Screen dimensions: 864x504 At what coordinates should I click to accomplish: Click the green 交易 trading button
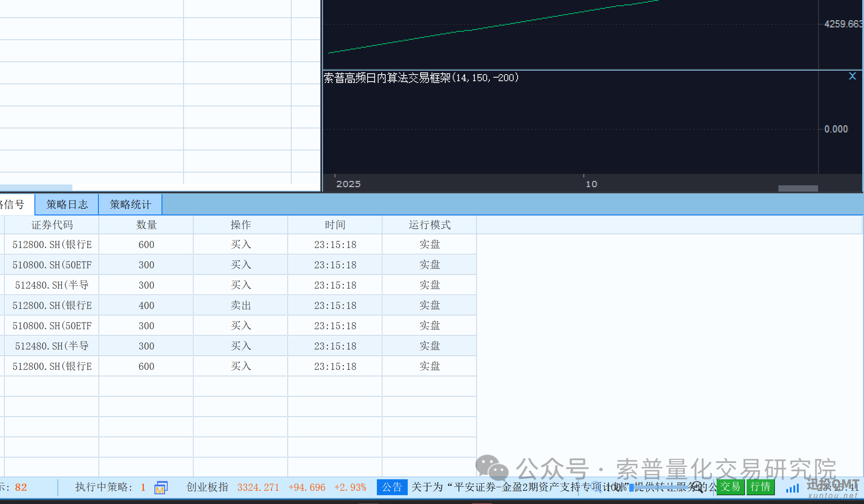pos(730,487)
